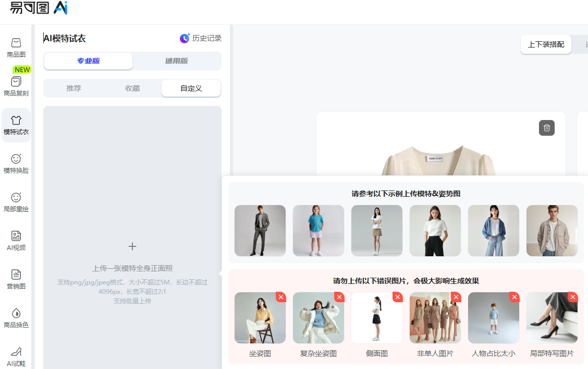
Task: Select the 上下装搭配 tab
Action: click(x=546, y=45)
